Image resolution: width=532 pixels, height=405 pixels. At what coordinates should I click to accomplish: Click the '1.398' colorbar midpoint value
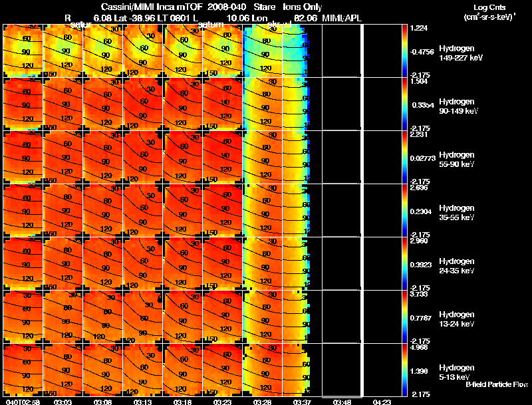point(419,372)
